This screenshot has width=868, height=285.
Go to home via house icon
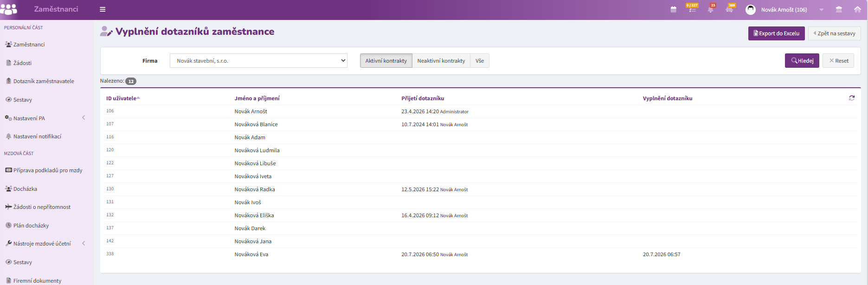coord(857,9)
